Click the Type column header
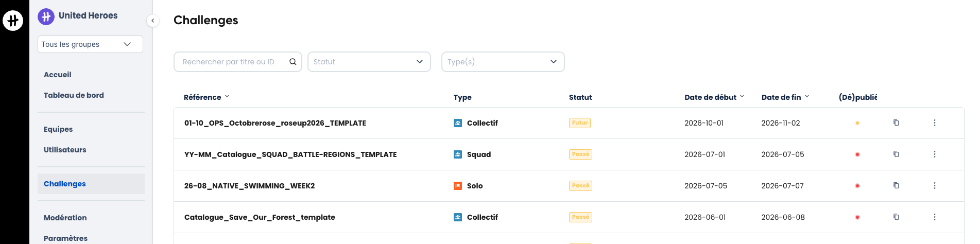 [462, 97]
